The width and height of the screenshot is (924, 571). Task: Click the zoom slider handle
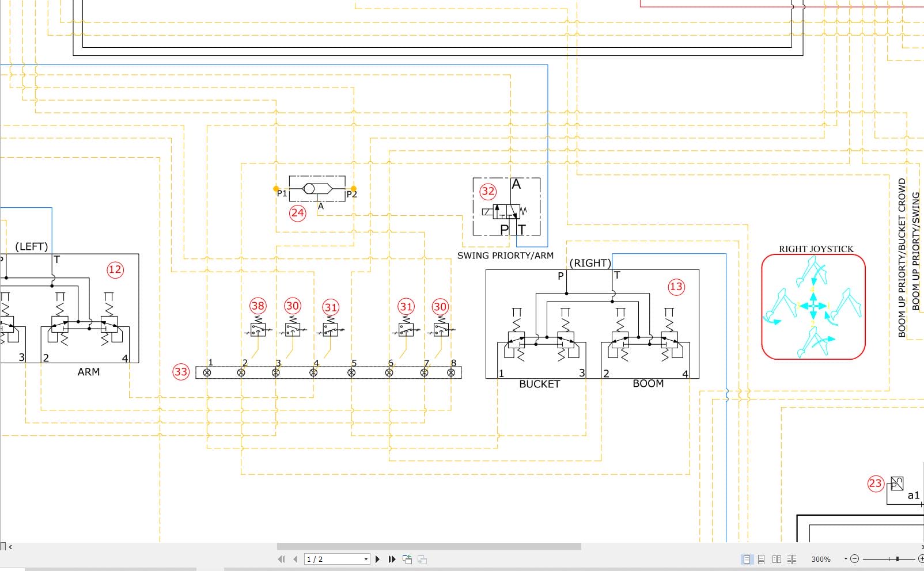(897, 559)
